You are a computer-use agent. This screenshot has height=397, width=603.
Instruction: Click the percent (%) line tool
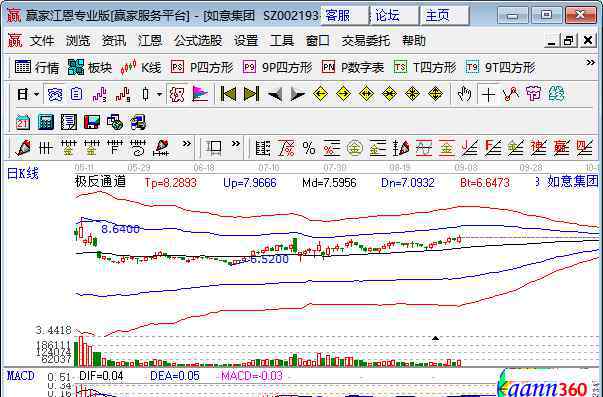(309, 148)
